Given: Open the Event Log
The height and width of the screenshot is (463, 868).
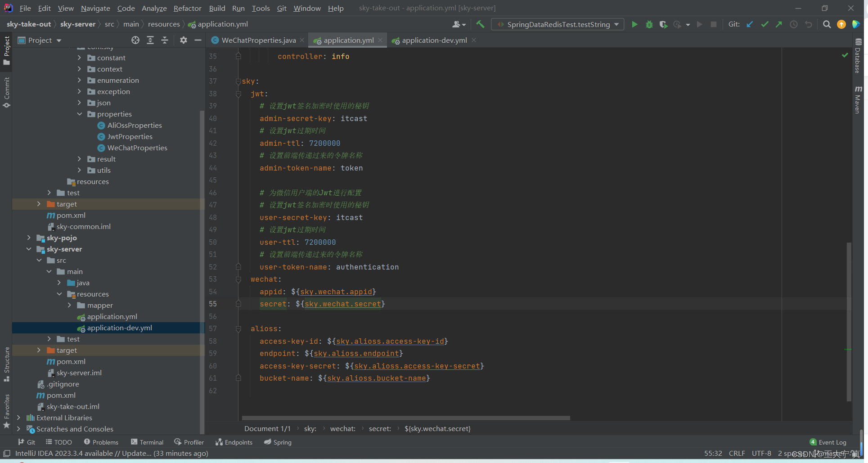Looking at the screenshot, I should coord(828,442).
